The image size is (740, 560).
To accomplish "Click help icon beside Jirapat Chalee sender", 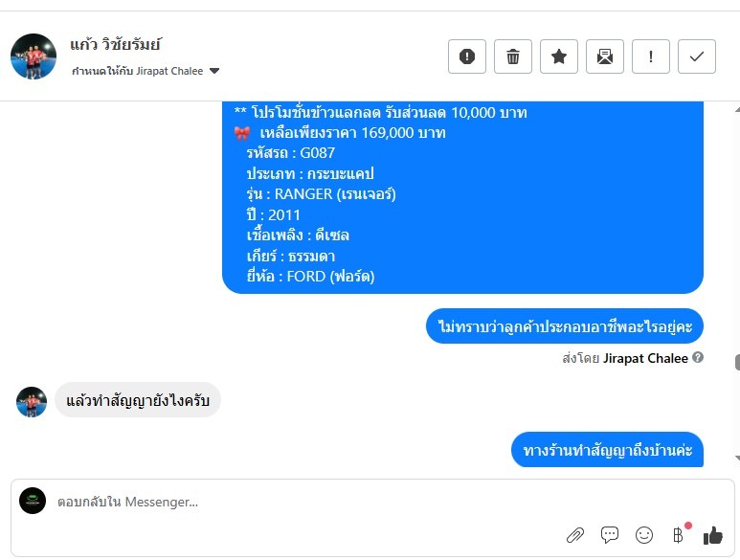I will coord(698,357).
